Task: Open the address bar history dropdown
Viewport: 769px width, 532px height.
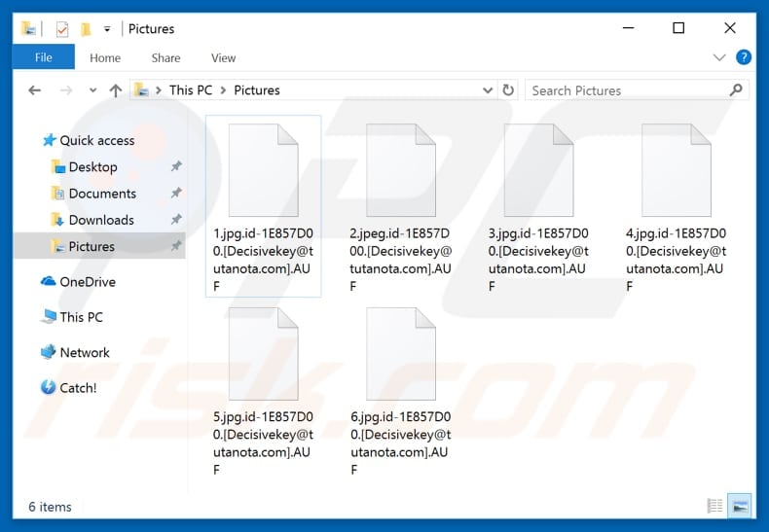Action: (488, 90)
